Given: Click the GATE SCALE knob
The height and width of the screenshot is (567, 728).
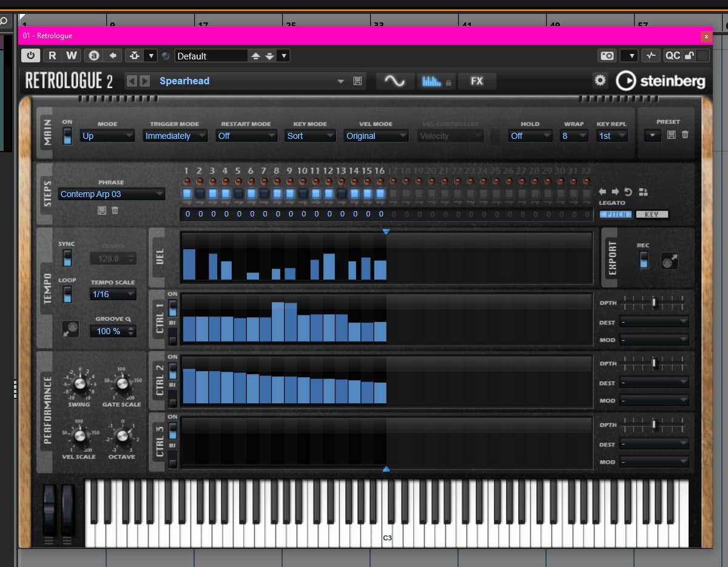Looking at the screenshot, I should point(122,383).
